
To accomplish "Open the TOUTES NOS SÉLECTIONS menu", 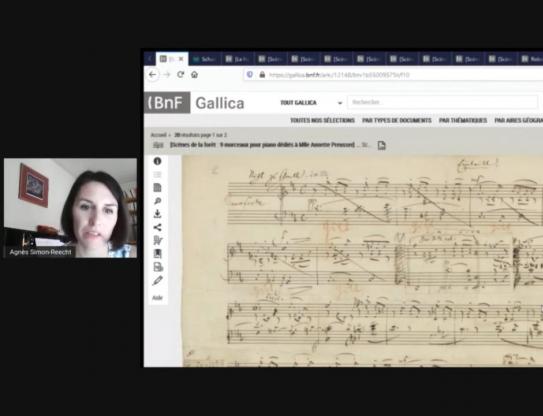I will point(322,120).
